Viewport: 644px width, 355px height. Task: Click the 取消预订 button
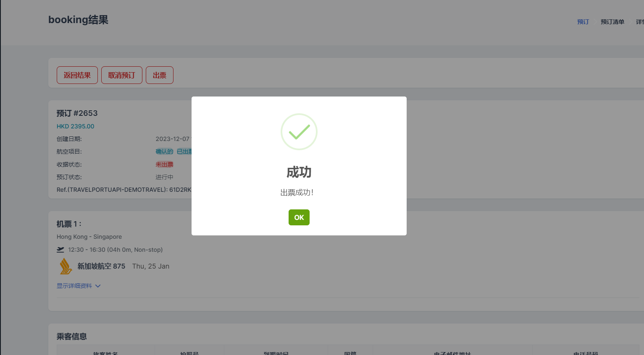tap(122, 75)
